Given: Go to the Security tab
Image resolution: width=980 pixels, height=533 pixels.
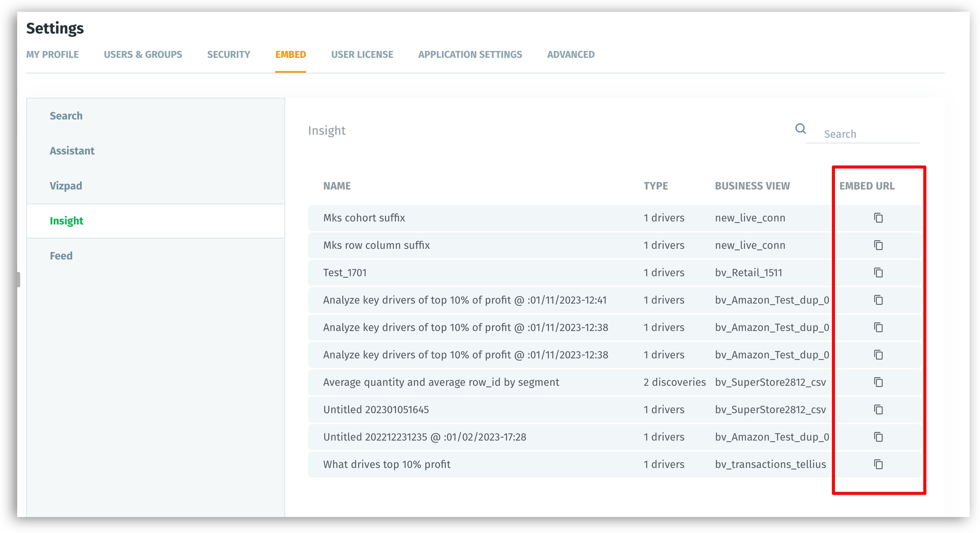Looking at the screenshot, I should [x=228, y=54].
